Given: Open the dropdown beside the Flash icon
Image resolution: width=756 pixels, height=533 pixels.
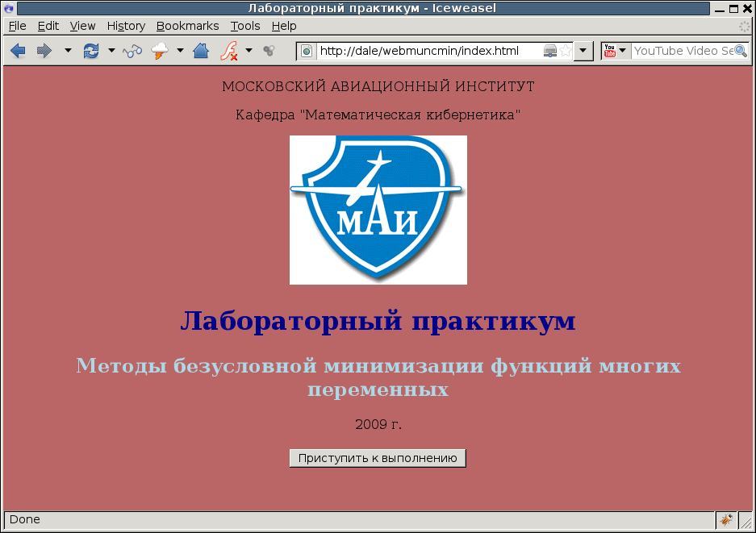Looking at the screenshot, I should 249,50.
